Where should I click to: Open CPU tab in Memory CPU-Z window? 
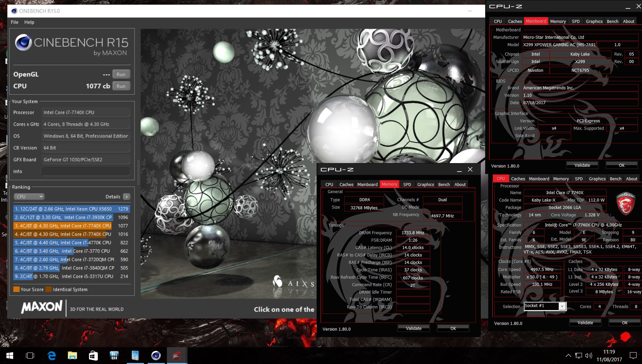click(x=329, y=184)
